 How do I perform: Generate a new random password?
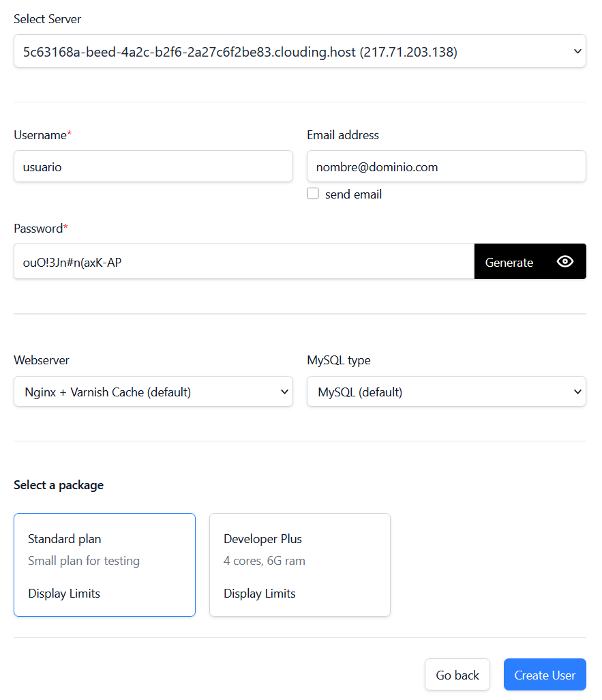(x=509, y=262)
